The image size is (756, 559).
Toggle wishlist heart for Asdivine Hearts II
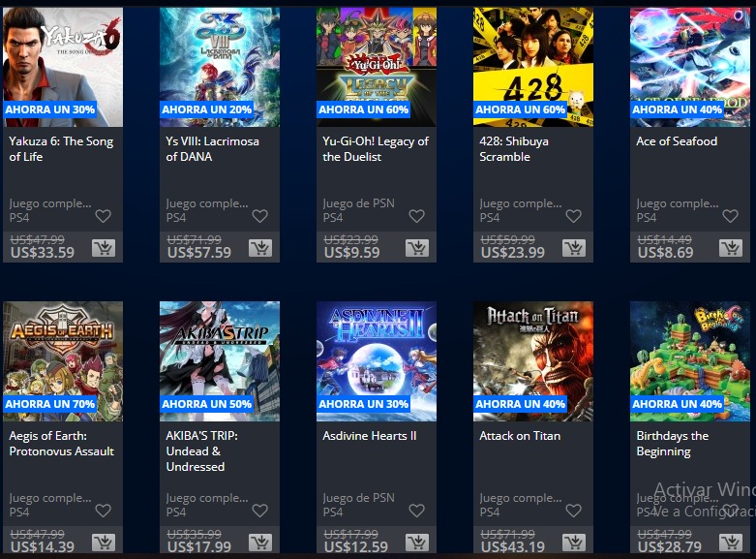tap(416, 511)
